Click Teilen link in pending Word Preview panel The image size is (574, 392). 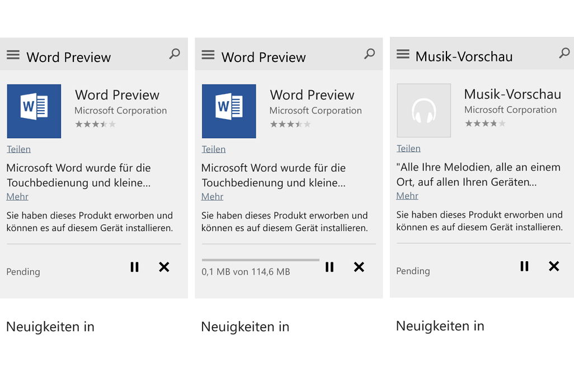point(18,149)
